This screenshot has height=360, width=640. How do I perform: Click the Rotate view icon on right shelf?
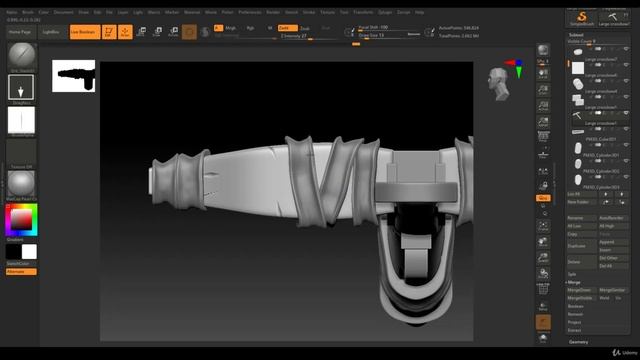pos(543,273)
